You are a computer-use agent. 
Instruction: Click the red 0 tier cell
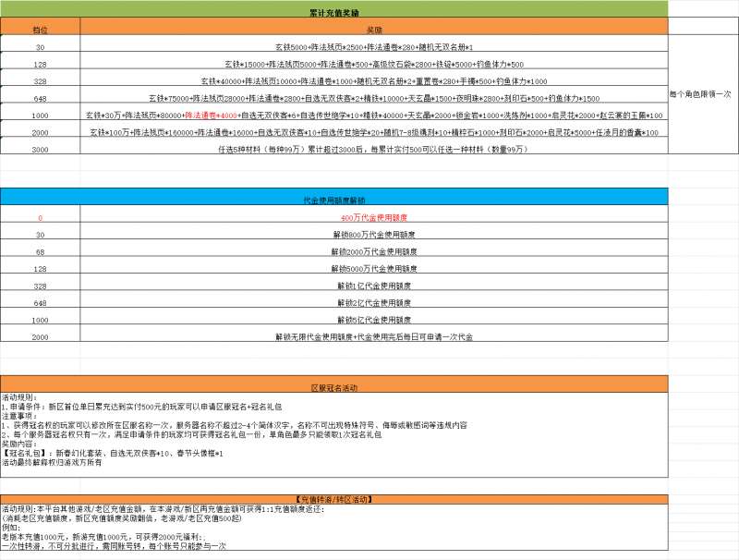[40, 218]
